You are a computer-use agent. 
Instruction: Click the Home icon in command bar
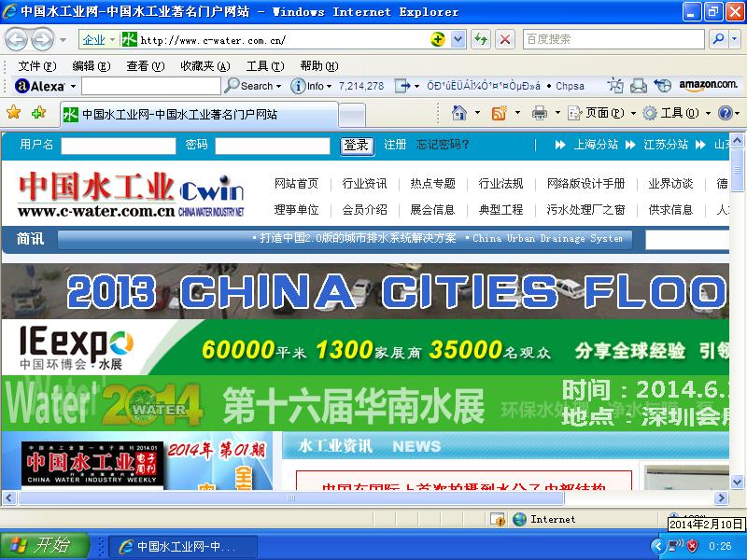(459, 113)
